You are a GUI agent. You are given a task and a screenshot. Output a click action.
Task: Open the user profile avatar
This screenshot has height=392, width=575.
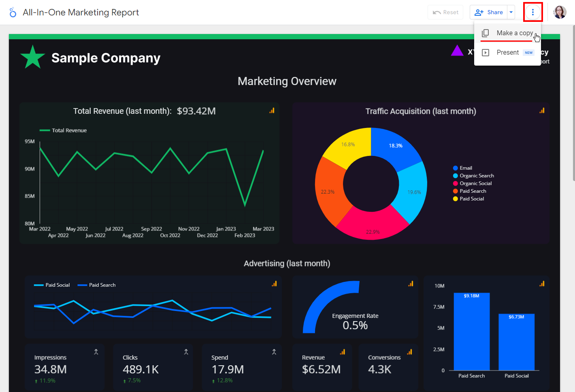point(560,12)
